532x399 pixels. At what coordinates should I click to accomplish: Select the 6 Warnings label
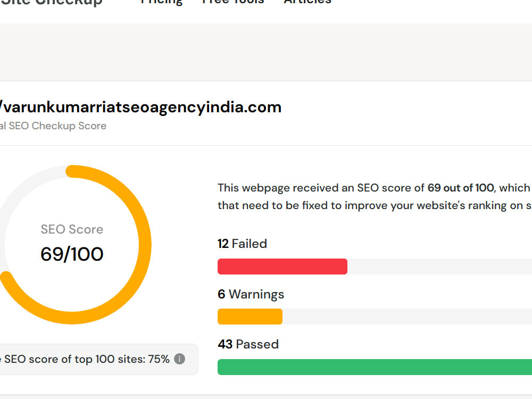click(x=251, y=294)
